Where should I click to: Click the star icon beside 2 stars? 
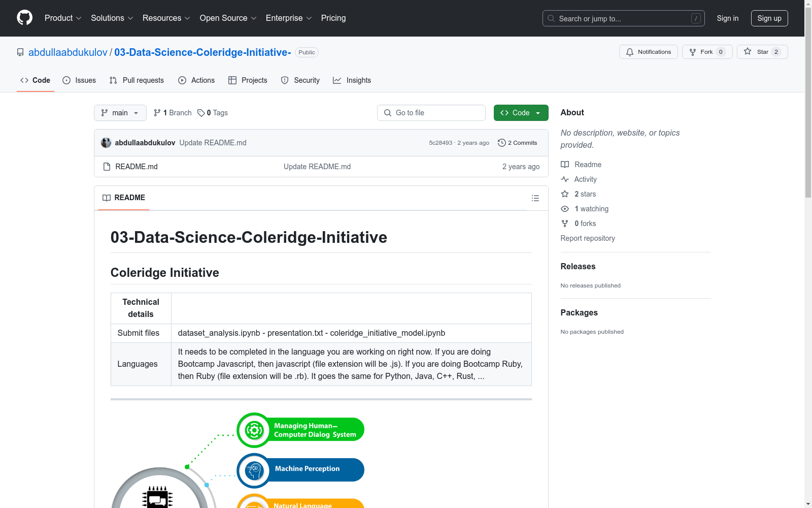(x=565, y=194)
